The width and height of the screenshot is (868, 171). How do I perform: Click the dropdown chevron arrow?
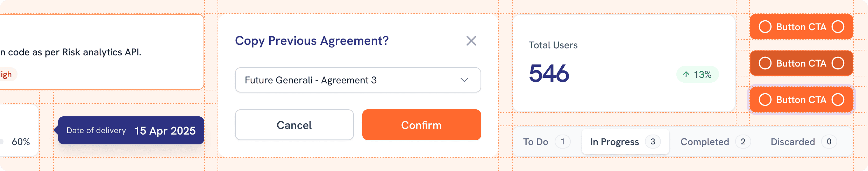(464, 80)
